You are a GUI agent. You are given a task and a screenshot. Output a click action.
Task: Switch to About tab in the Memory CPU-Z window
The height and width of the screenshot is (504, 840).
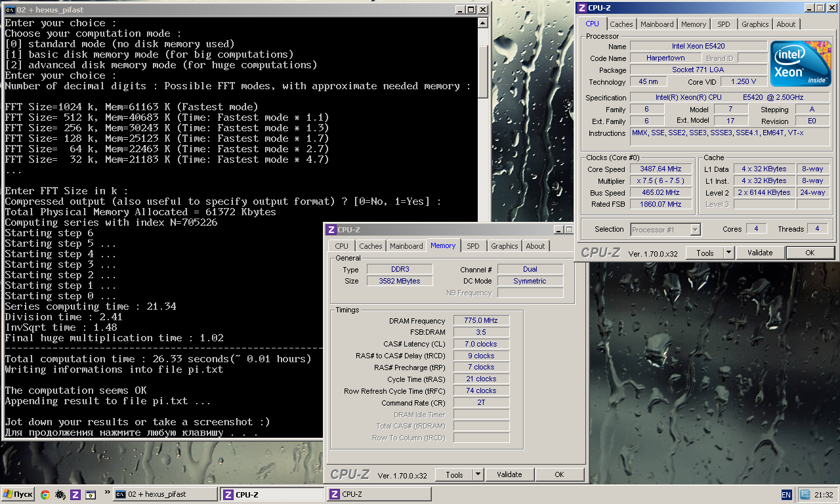(535, 246)
